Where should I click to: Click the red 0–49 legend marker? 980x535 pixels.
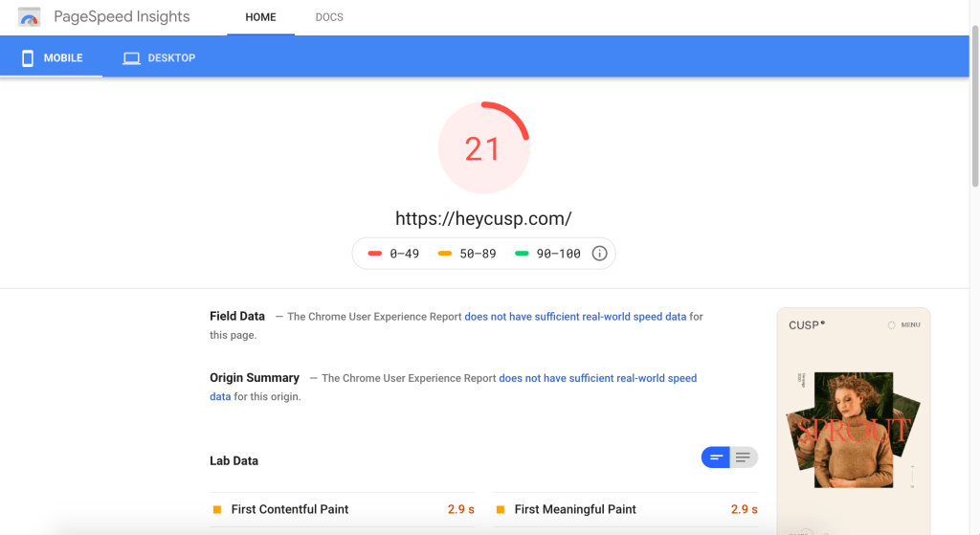point(375,254)
